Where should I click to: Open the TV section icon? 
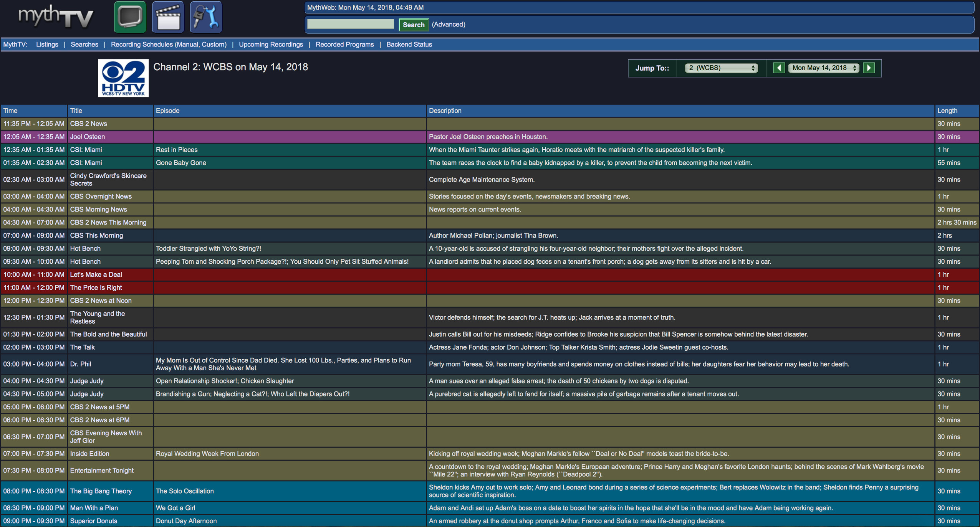pyautogui.click(x=130, y=17)
